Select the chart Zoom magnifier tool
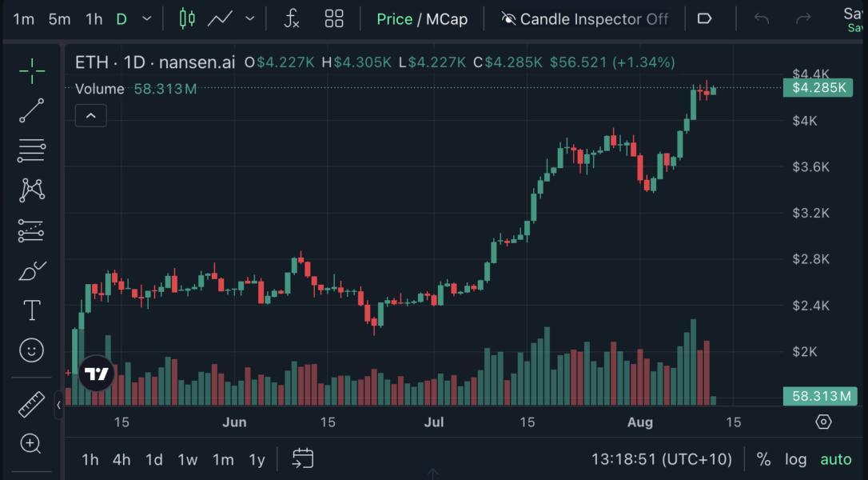Viewport: 868px width, 480px height. (30, 442)
